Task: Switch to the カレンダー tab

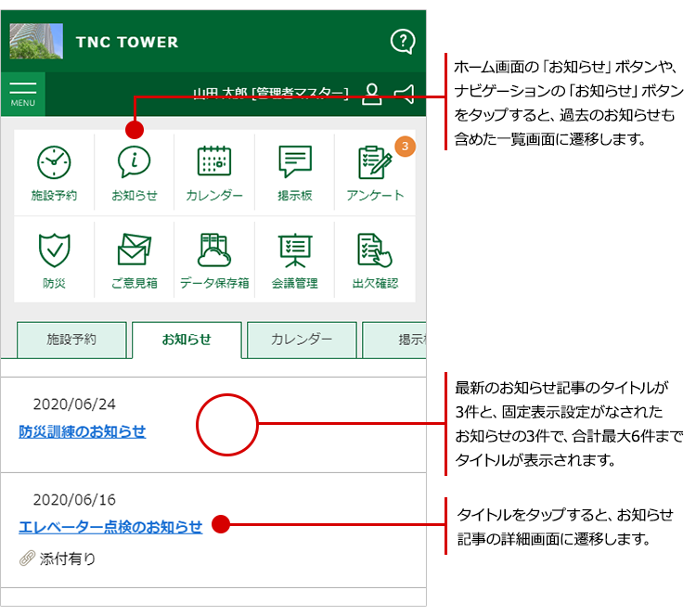Action: pyautogui.click(x=302, y=340)
